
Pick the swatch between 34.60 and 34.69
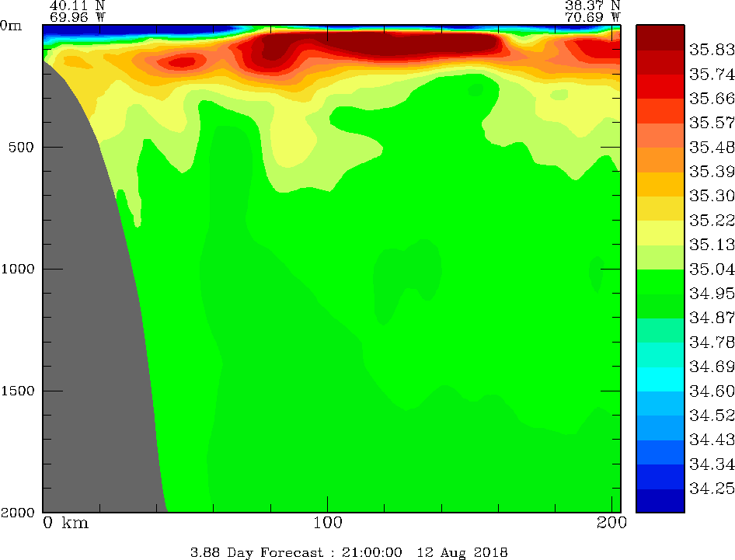pos(660,378)
